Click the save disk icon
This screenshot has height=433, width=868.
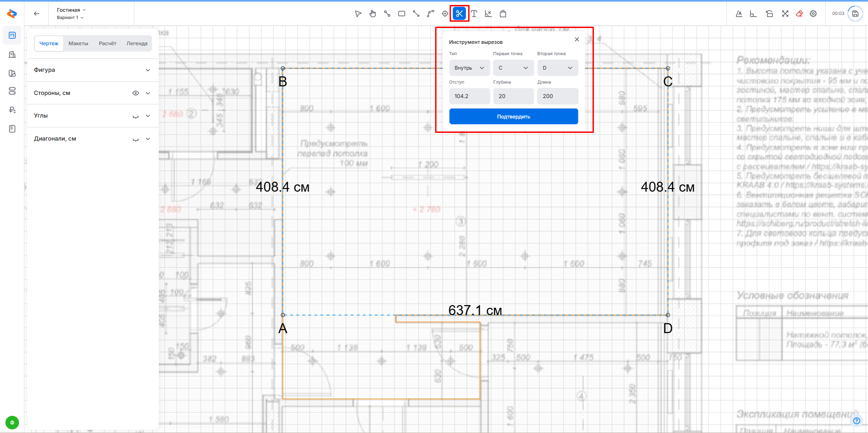pos(855,14)
